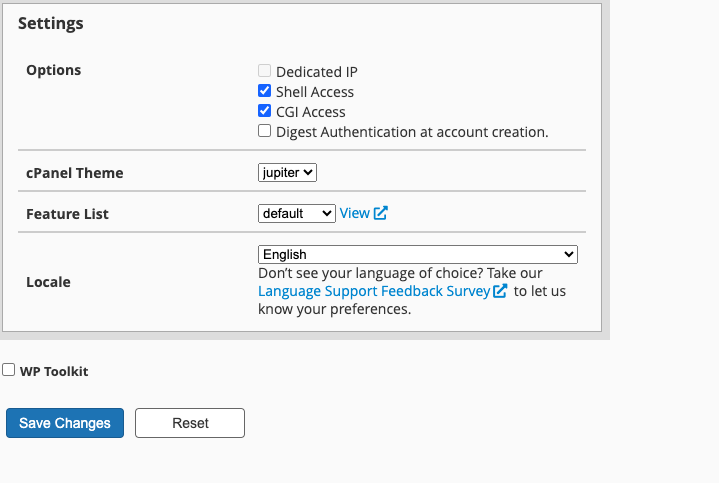Disable the CGI Access checkbox
Image resolution: width=719 pixels, height=483 pixels.
click(x=265, y=111)
